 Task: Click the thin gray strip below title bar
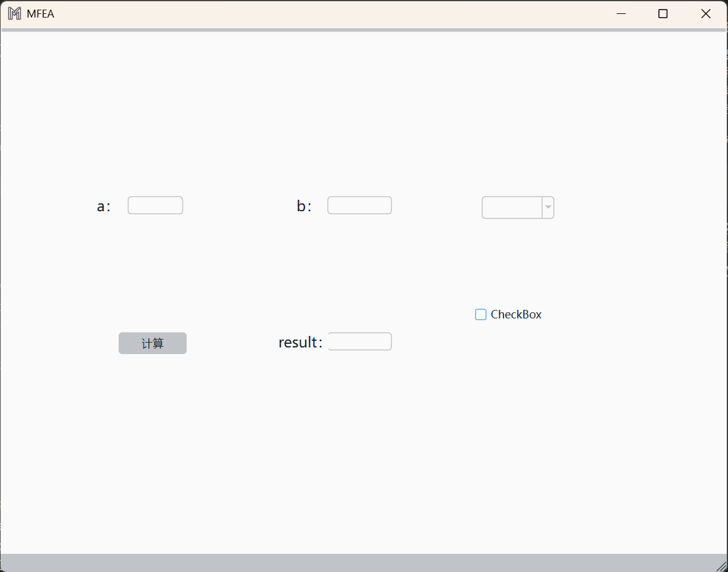tap(363, 30)
